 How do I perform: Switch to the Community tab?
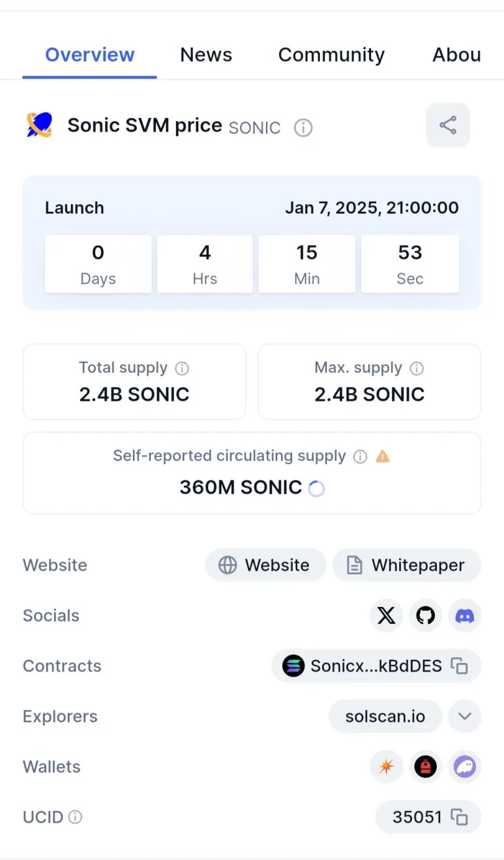(331, 55)
